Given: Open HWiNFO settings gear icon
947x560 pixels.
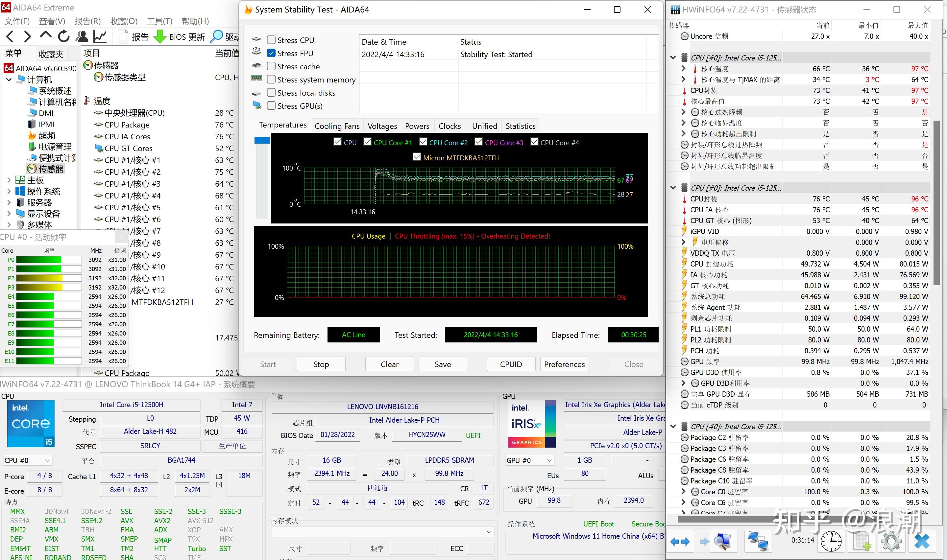Looking at the screenshot, I should point(891,541).
